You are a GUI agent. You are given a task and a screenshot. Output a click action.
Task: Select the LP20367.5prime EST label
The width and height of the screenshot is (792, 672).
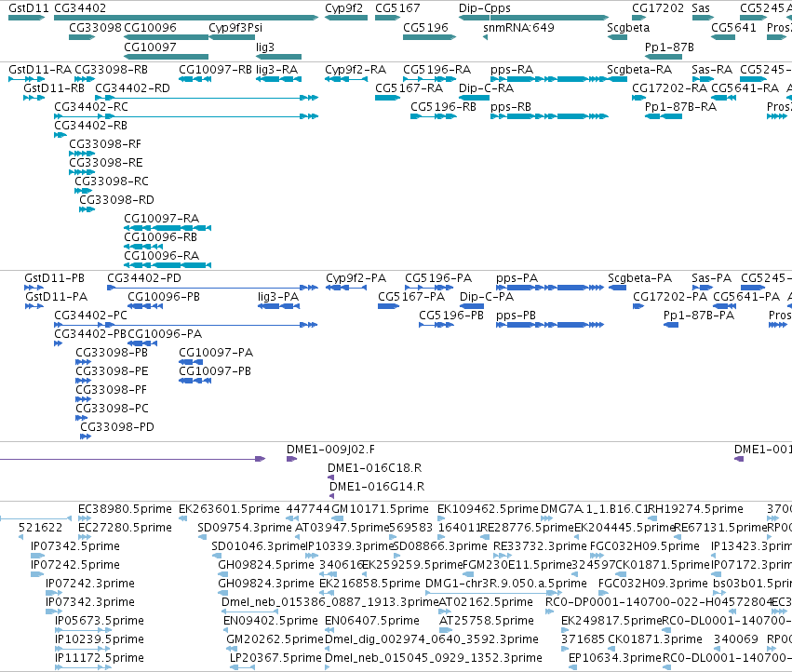275,658
